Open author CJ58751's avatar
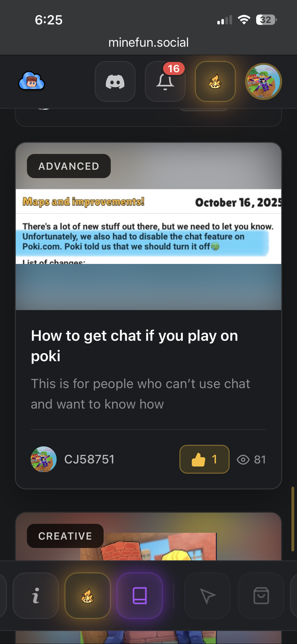This screenshot has width=297, height=644. coord(44,459)
